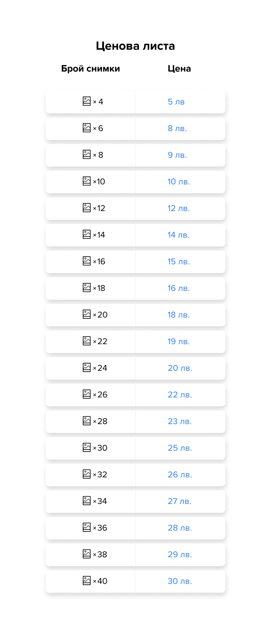
Task: Click the photo icon in the ×4 row
Action: coord(87,101)
